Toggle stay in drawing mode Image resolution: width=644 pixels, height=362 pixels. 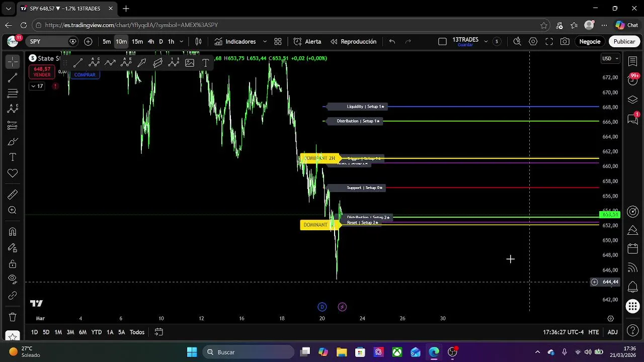click(13, 248)
